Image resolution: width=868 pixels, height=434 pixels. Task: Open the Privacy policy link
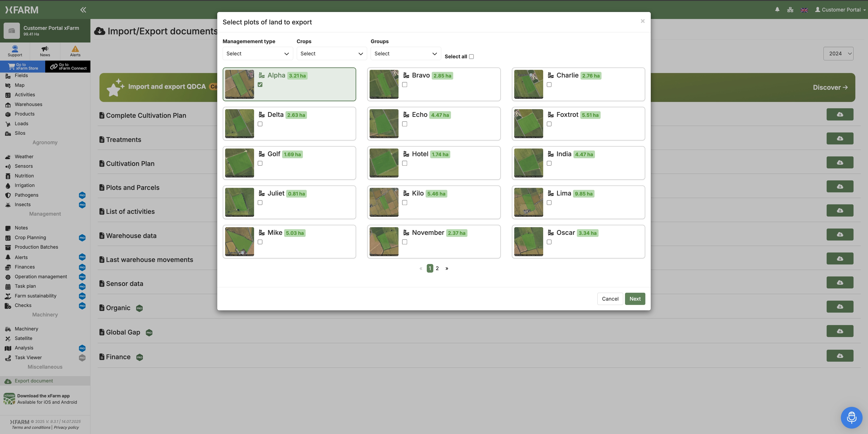pyautogui.click(x=66, y=427)
